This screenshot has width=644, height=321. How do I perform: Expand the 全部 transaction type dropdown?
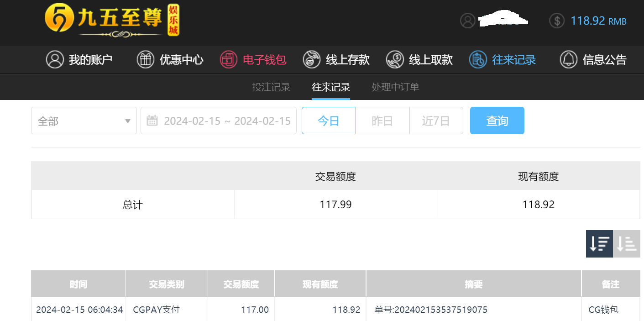(x=84, y=121)
